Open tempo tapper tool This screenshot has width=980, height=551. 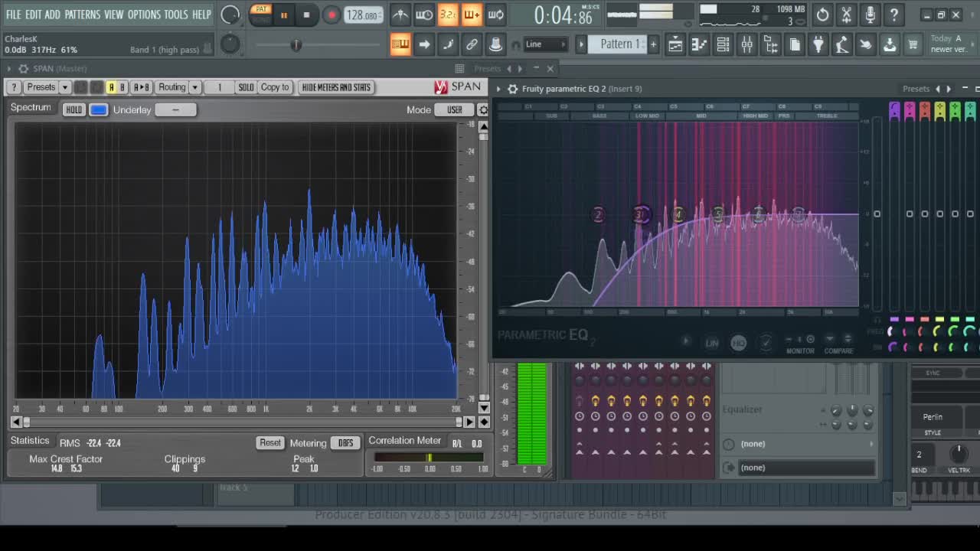click(x=842, y=45)
